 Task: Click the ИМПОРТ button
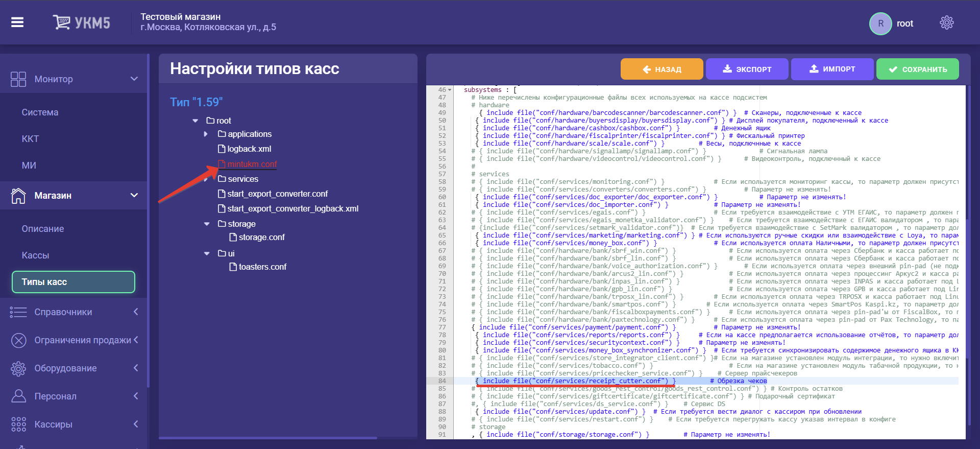pyautogui.click(x=832, y=69)
